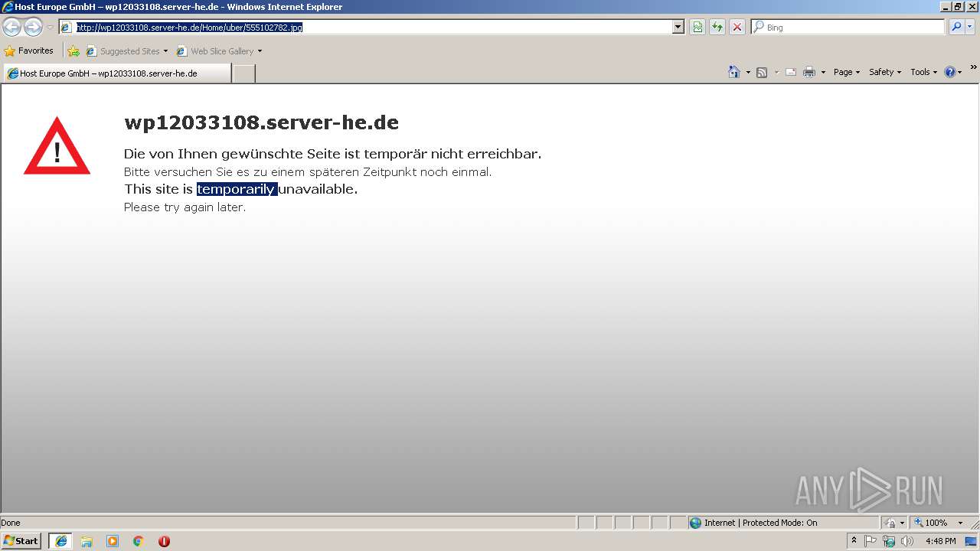Click the RSS feeds icon

762,72
